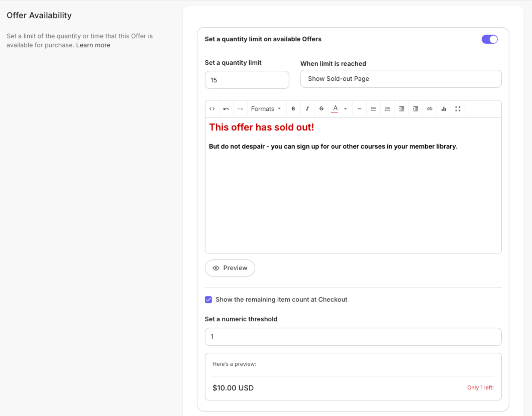Click the Preview button
532x416 pixels.
(230, 268)
